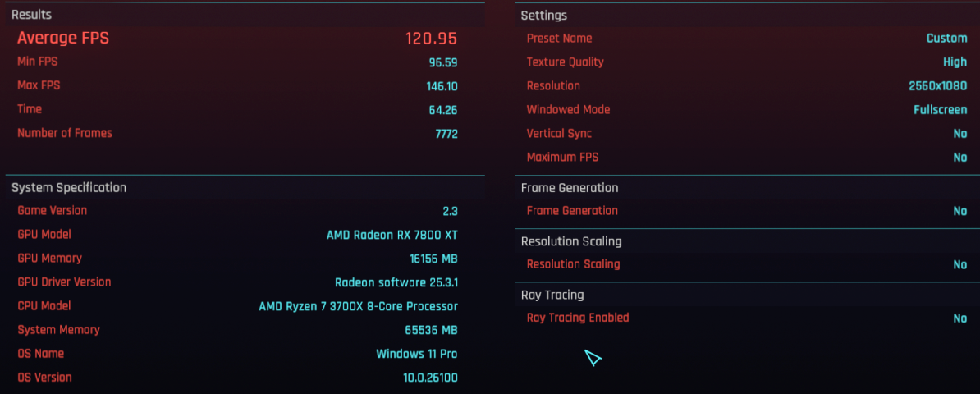The height and width of the screenshot is (394, 980).
Task: Click the Resolution 2560x1080 value
Action: (937, 86)
